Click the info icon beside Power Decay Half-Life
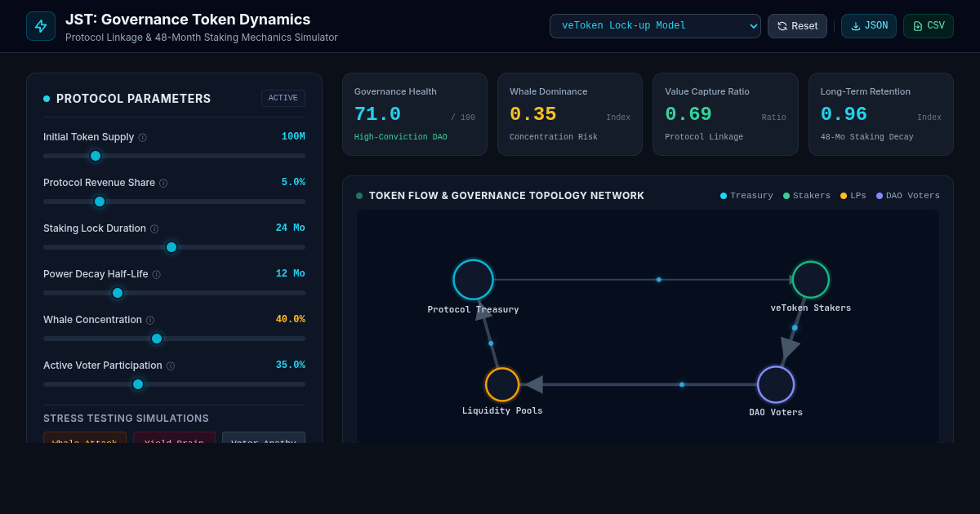The image size is (980, 514). (x=157, y=275)
